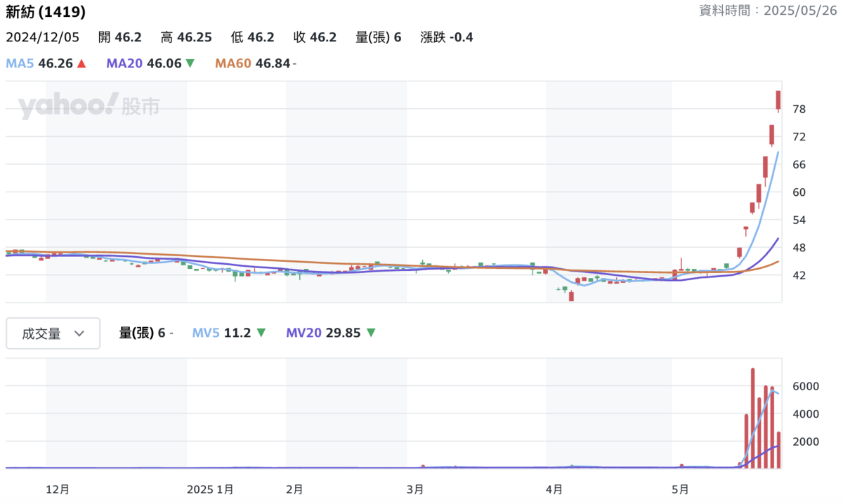The height and width of the screenshot is (504, 843).
Task: Click the tallest red volume bar
Action: (x=752, y=418)
